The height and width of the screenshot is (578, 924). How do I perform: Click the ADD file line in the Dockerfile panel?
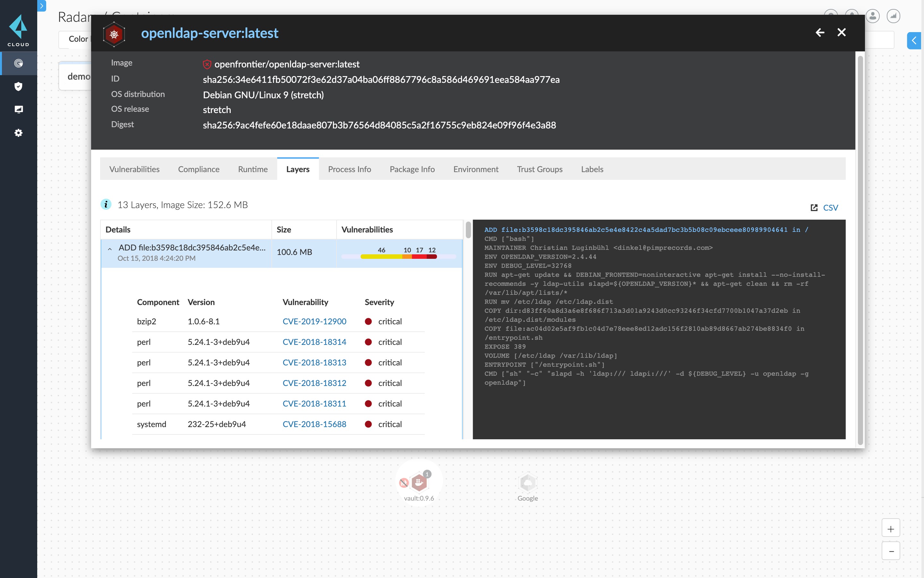pos(646,230)
